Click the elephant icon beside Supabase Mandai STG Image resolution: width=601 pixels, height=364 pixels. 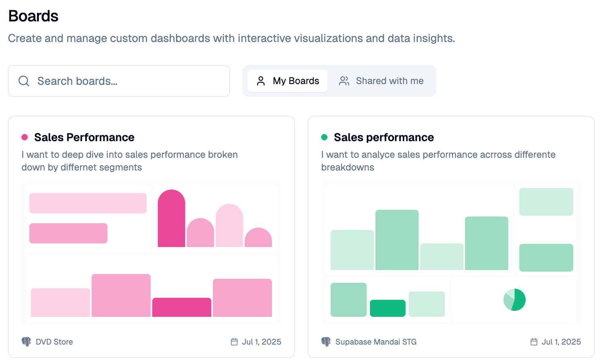[326, 342]
